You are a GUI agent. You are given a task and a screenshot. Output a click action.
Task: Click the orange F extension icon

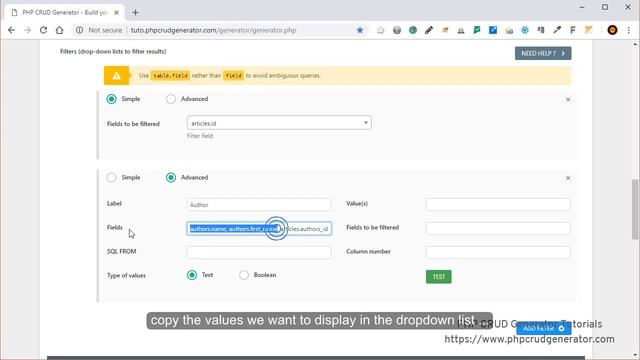(x=573, y=30)
